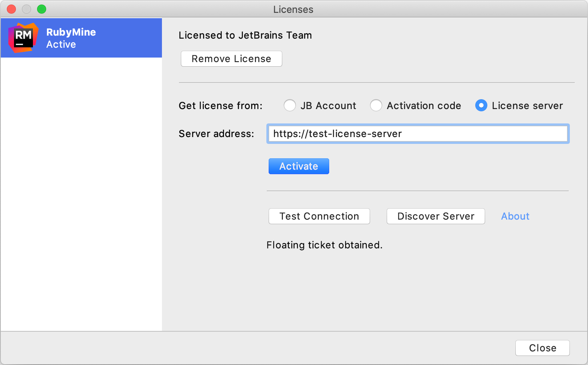Run Test Connection for the server
Screen dimensions: 588x365
pos(319,216)
